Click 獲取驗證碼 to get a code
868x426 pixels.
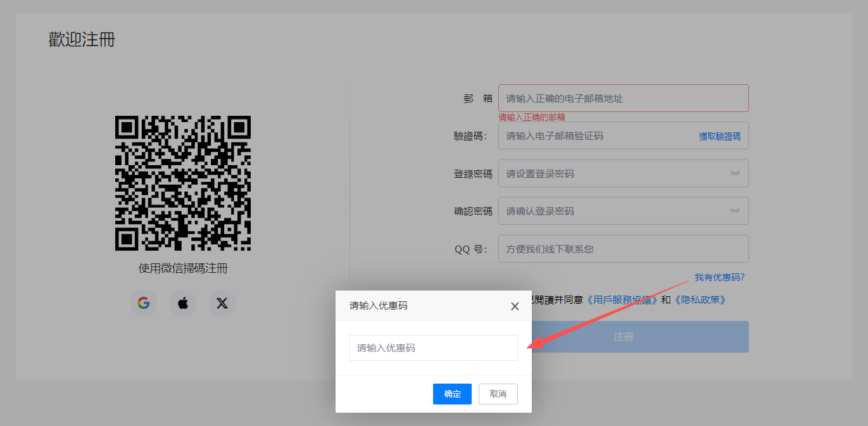[720, 136]
